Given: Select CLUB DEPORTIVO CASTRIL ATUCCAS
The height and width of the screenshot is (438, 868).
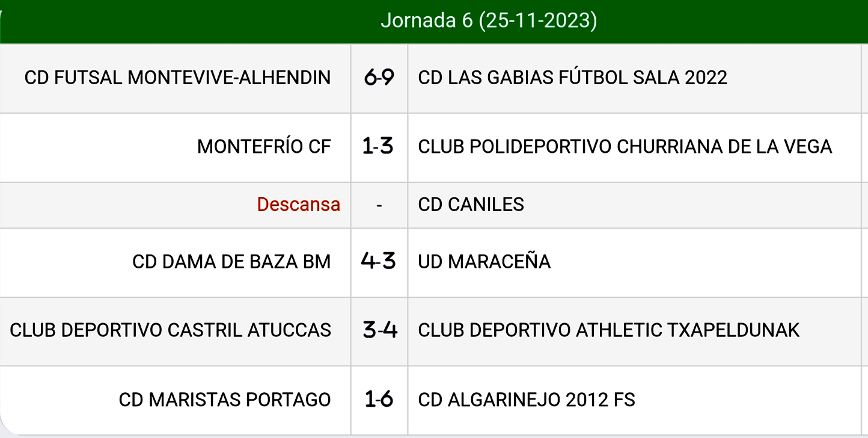Looking at the screenshot, I should [x=171, y=330].
